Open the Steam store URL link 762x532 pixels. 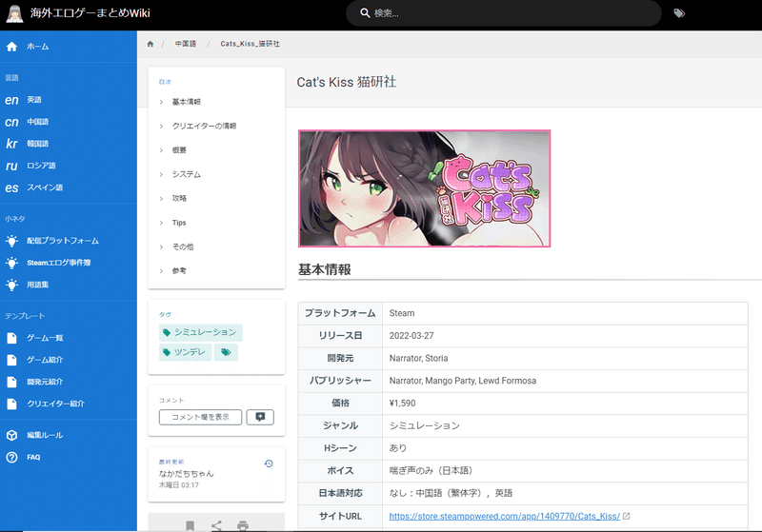pyautogui.click(x=505, y=516)
